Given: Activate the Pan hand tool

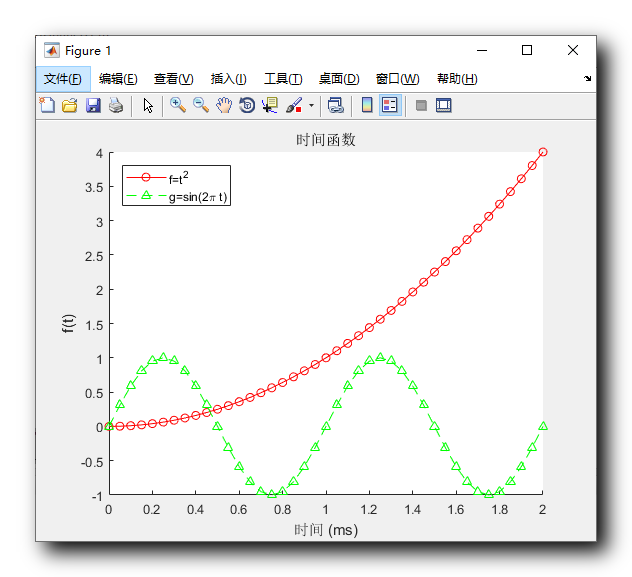Looking at the screenshot, I should pyautogui.click(x=224, y=106).
